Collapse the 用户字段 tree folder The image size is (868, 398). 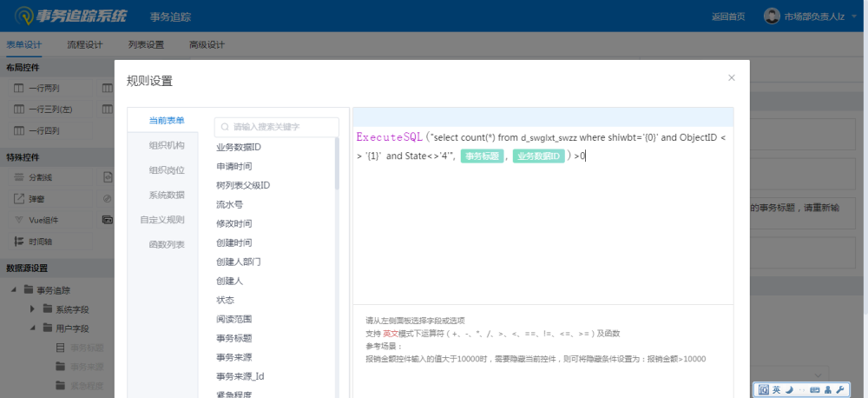[33, 328]
